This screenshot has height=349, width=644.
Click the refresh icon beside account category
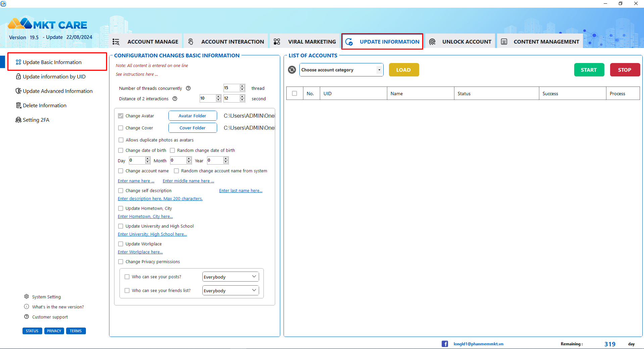coord(292,70)
